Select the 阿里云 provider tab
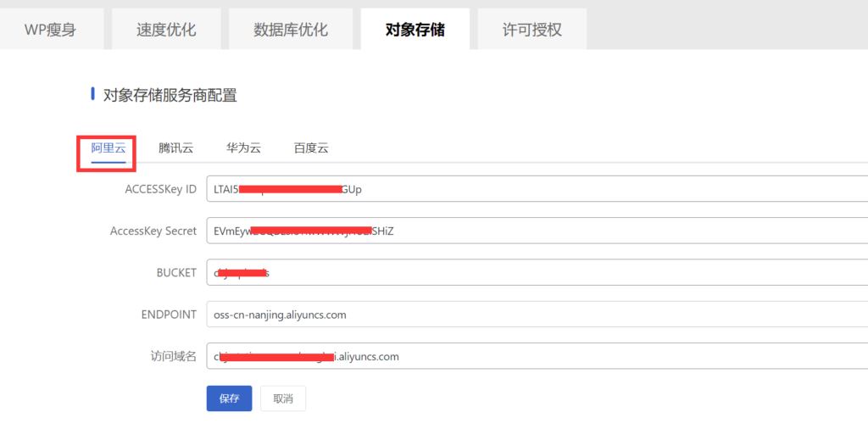 coord(108,148)
